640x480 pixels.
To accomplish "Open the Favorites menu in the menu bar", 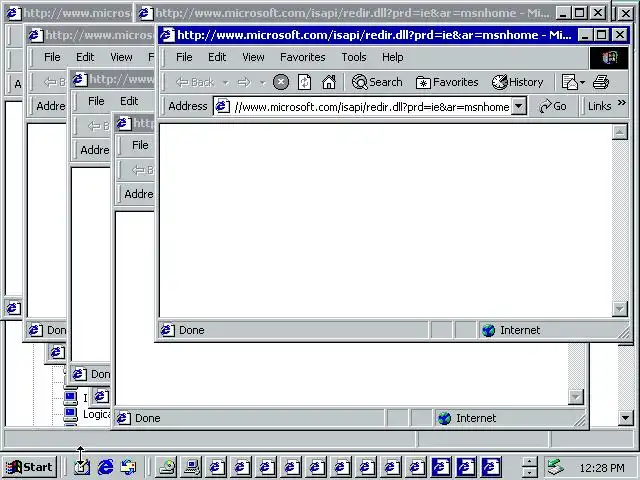I will (x=302, y=57).
